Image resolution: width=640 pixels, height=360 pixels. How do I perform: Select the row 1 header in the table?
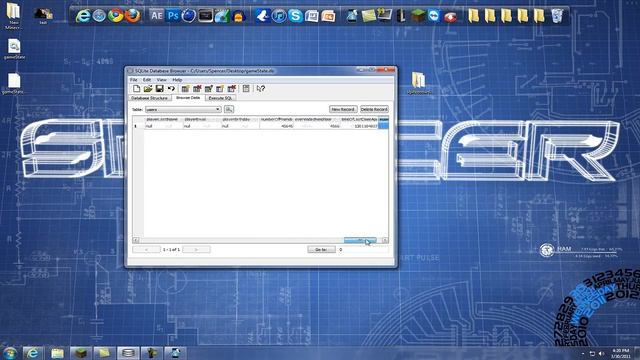coord(138,126)
